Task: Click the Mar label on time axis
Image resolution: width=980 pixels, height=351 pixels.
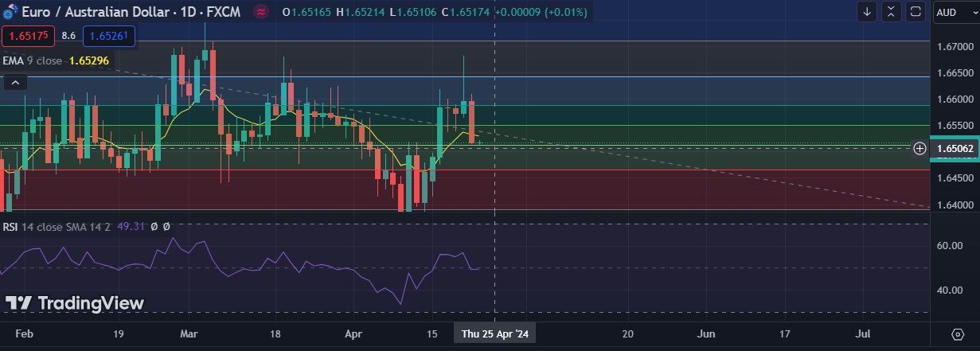Action: click(189, 333)
